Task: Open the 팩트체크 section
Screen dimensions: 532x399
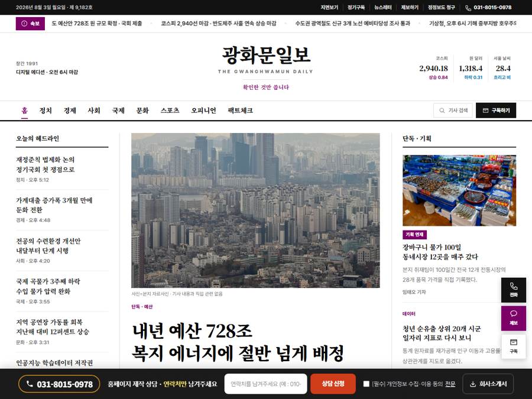Action: [240, 111]
